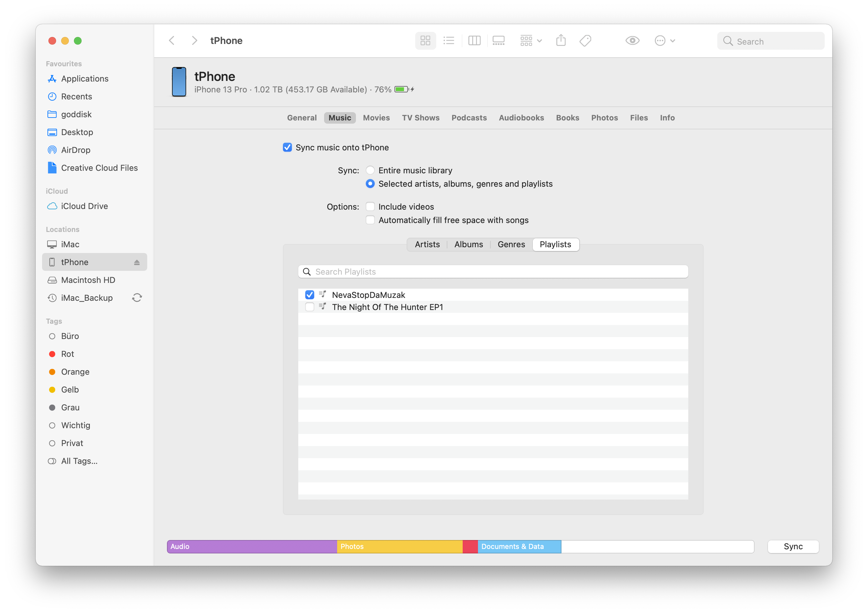Enable Include videos checkbox
This screenshot has height=613, width=868.
(370, 206)
